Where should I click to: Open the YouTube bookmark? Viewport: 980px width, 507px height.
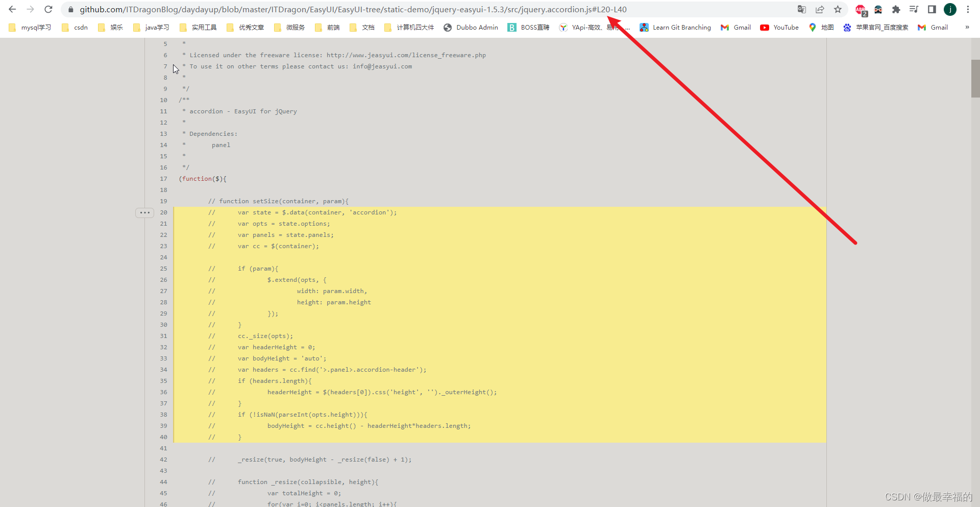point(779,28)
